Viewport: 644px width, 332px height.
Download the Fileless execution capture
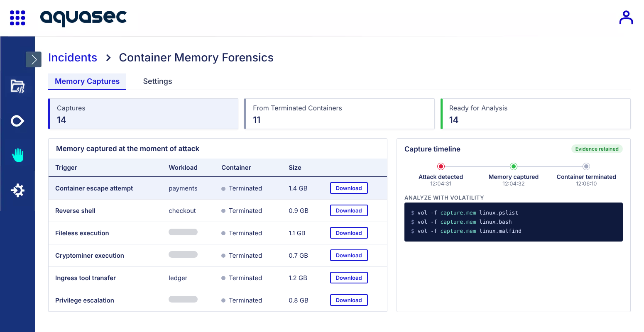coord(349,233)
